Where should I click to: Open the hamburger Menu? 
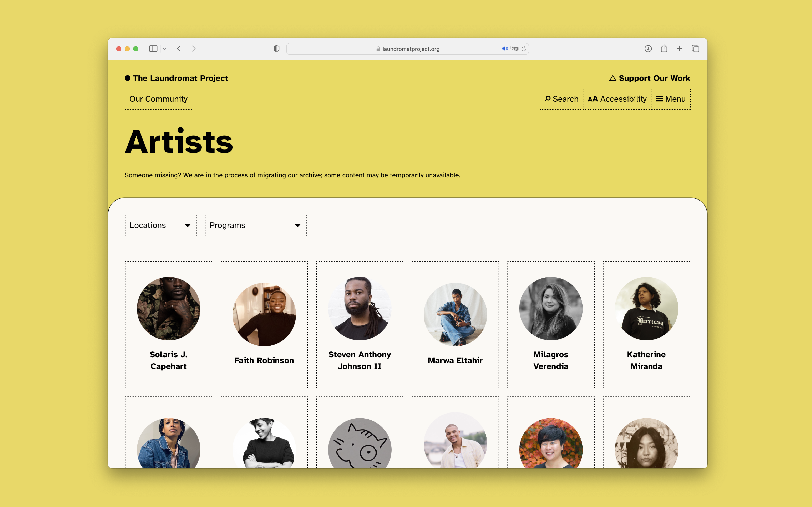(670, 99)
